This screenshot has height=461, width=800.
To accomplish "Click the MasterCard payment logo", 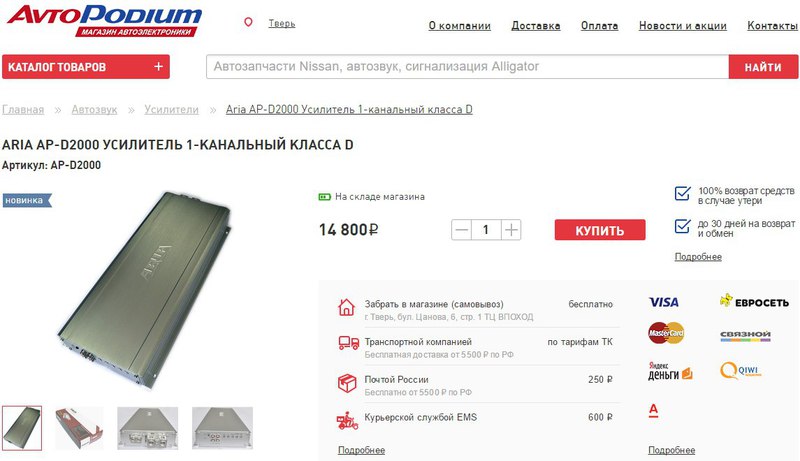I will tap(666, 333).
